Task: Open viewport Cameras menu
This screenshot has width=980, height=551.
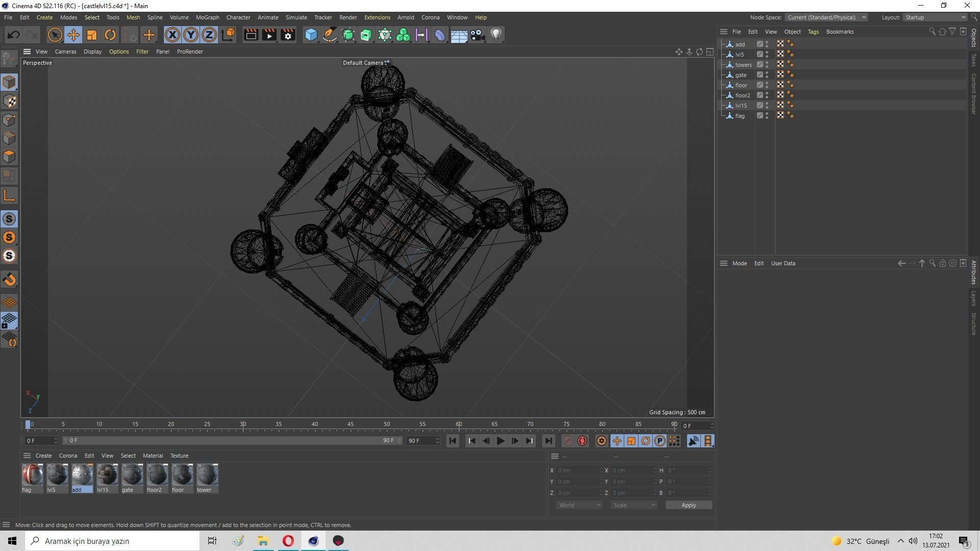Action: (65, 52)
